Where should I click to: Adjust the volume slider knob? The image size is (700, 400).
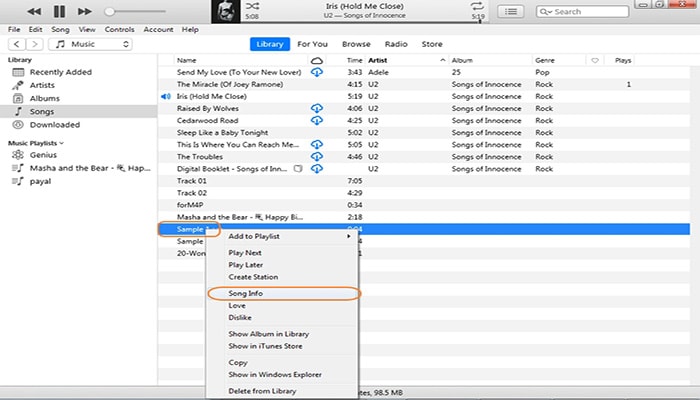pyautogui.click(x=109, y=12)
